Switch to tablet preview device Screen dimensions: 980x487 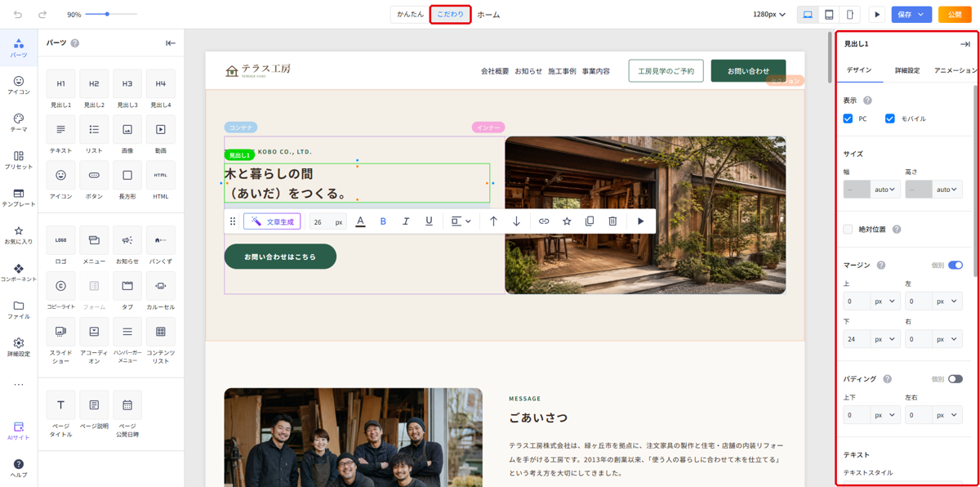click(829, 15)
